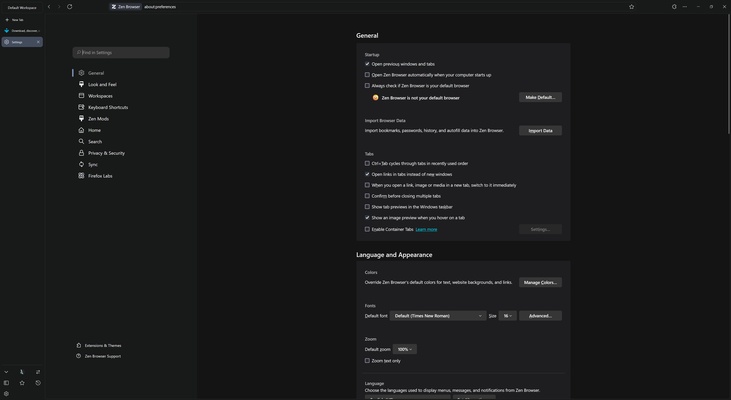This screenshot has height=400, width=731.
Task: Open the Workspaces settings section
Action: pos(100,96)
